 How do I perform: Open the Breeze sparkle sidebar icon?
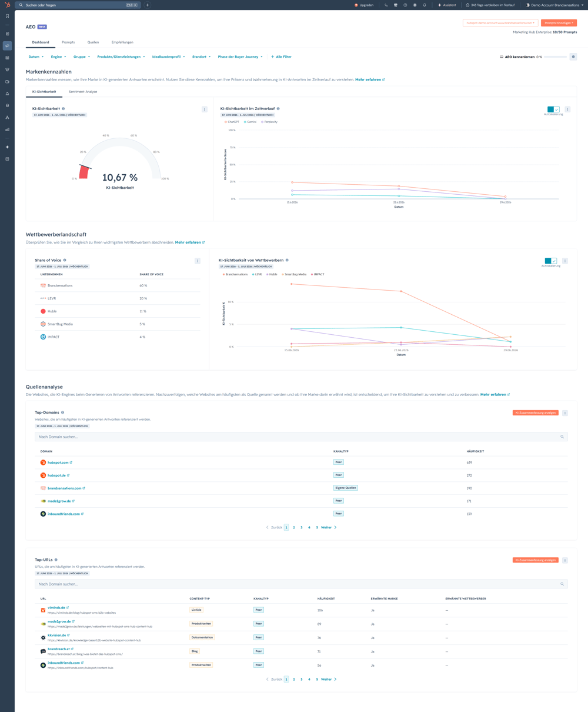[x=7, y=147]
